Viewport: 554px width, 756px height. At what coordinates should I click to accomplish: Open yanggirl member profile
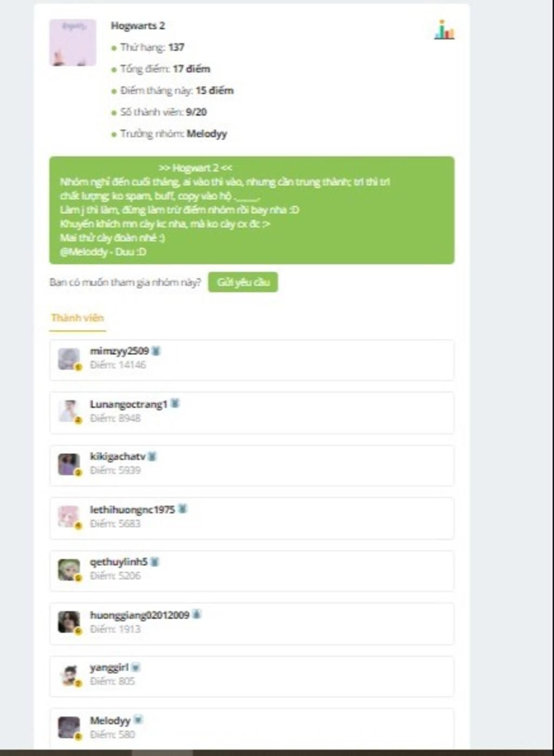109,668
